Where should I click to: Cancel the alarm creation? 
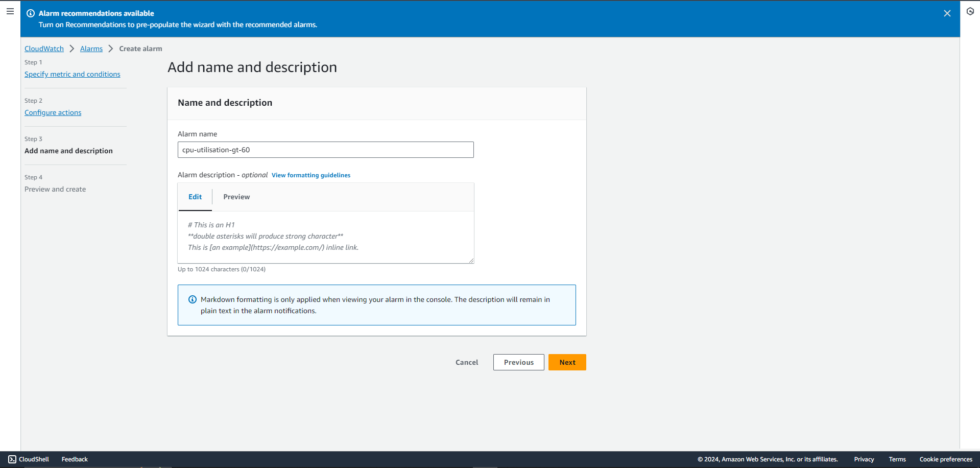pos(467,362)
